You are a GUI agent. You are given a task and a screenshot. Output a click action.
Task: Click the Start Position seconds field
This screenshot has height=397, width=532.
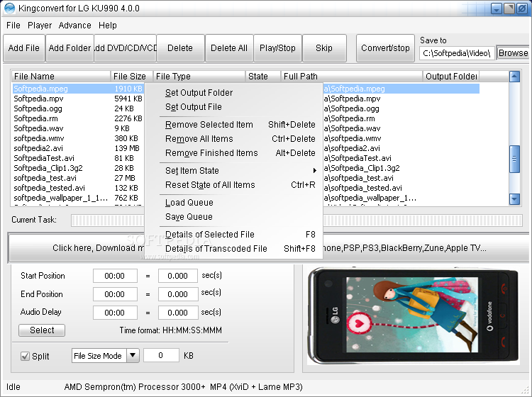tap(178, 276)
